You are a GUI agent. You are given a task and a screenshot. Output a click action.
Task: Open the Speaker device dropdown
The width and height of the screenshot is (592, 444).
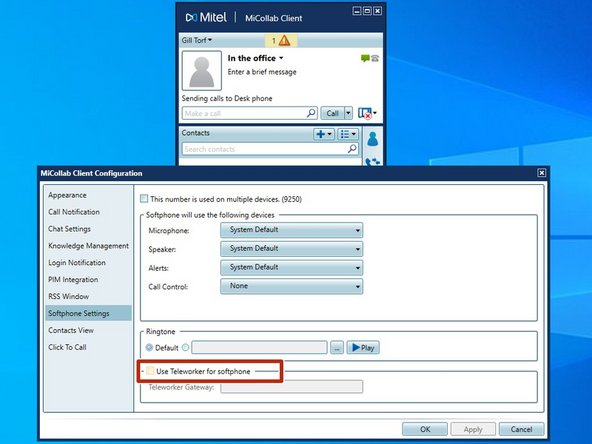point(291,248)
